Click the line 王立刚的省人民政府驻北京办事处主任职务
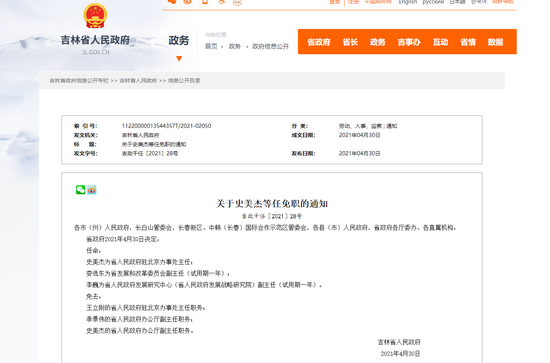This screenshot has height=363, width=550. coord(146,308)
